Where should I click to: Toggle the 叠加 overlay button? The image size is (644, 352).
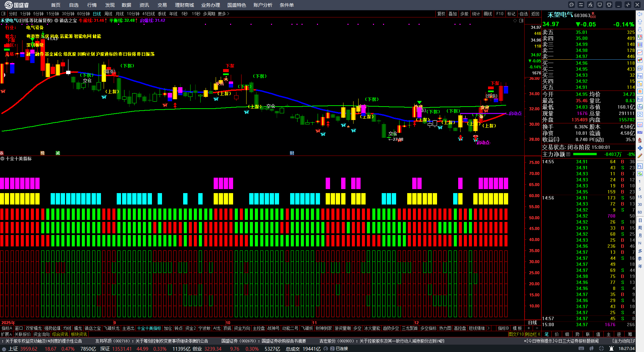pos(453,14)
